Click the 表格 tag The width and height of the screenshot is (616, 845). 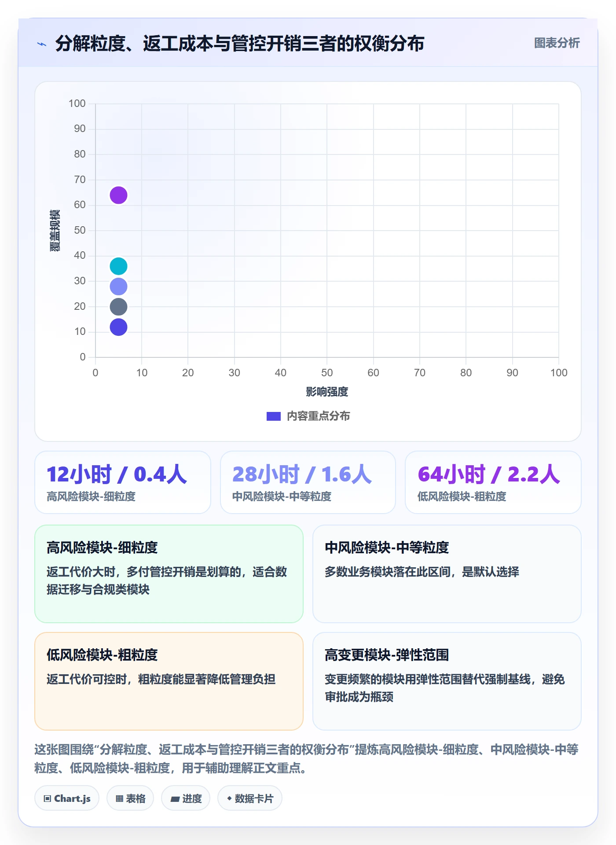pos(130,798)
